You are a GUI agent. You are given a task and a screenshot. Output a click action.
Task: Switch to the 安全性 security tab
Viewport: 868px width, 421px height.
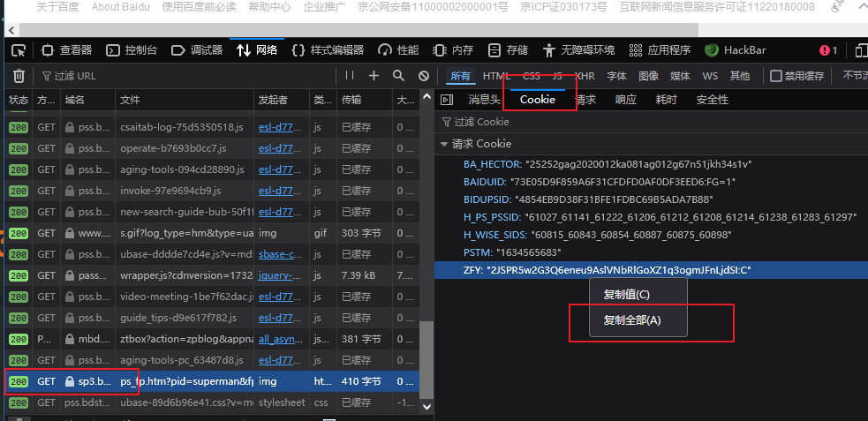pyautogui.click(x=712, y=100)
